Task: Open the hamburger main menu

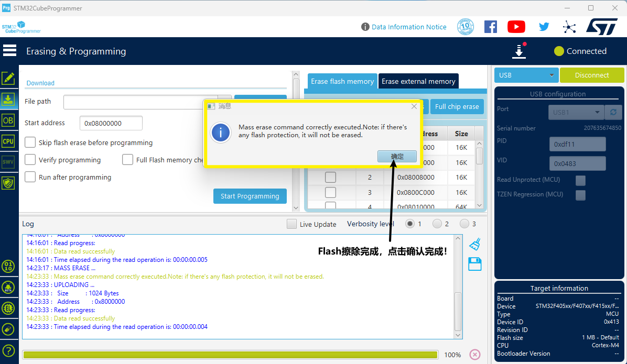Action: click(9, 51)
